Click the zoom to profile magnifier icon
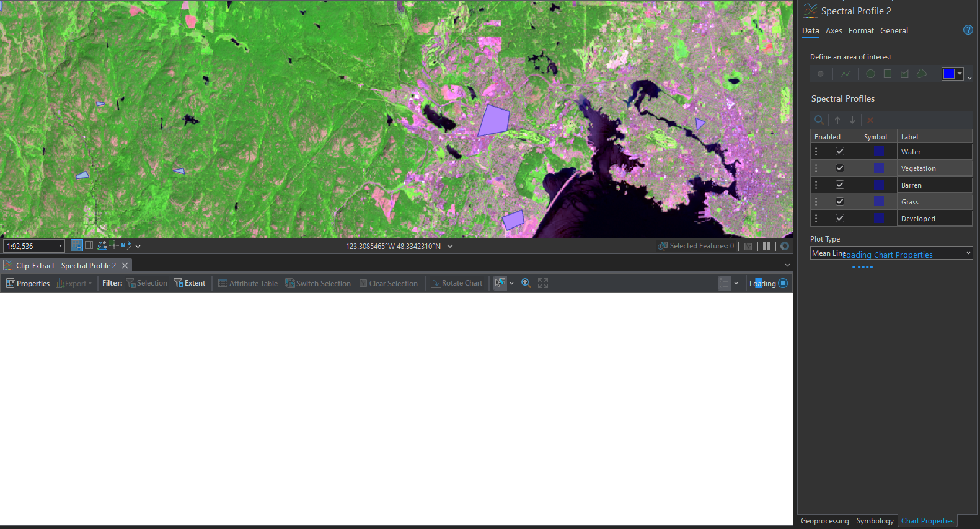Viewport: 980px width, 529px height. pyautogui.click(x=819, y=120)
